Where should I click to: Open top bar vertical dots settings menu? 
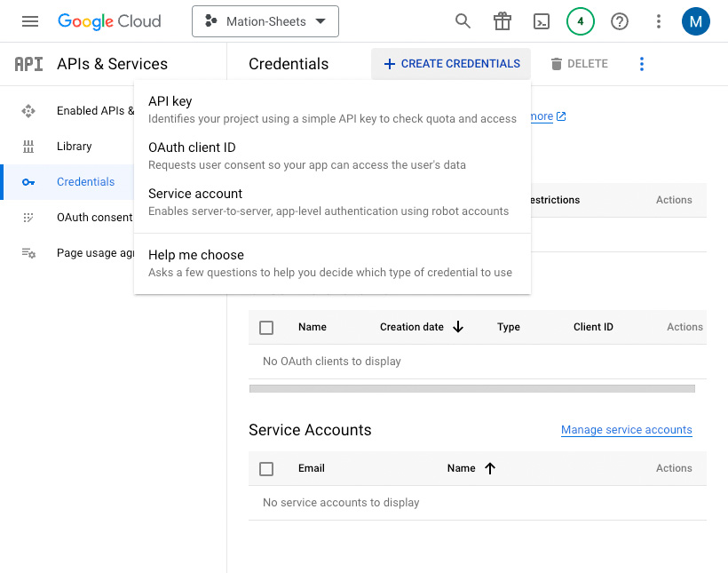tap(659, 21)
